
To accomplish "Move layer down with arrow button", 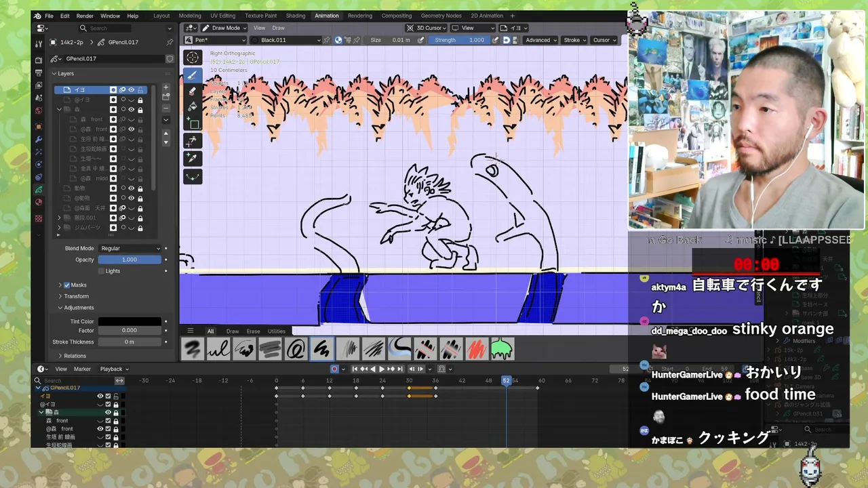I will [x=165, y=142].
